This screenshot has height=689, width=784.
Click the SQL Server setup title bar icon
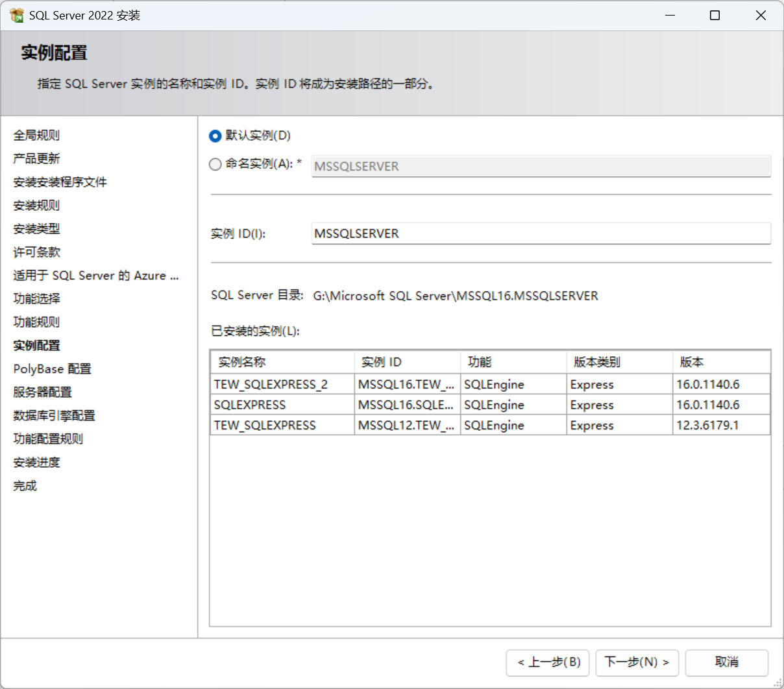coord(17,15)
